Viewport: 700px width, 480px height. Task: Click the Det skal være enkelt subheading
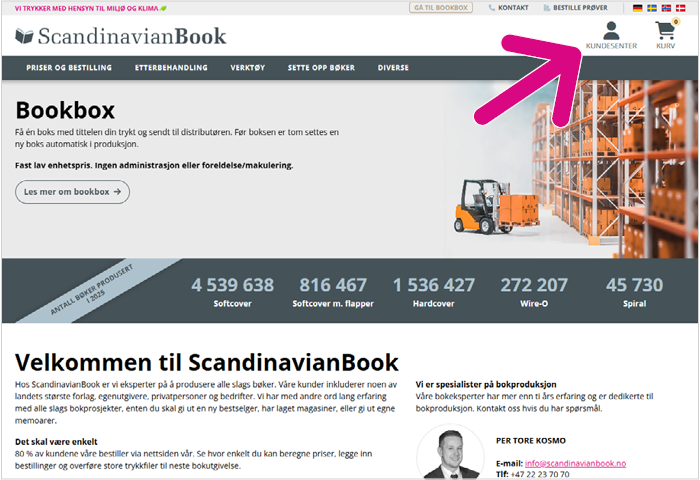click(x=56, y=442)
